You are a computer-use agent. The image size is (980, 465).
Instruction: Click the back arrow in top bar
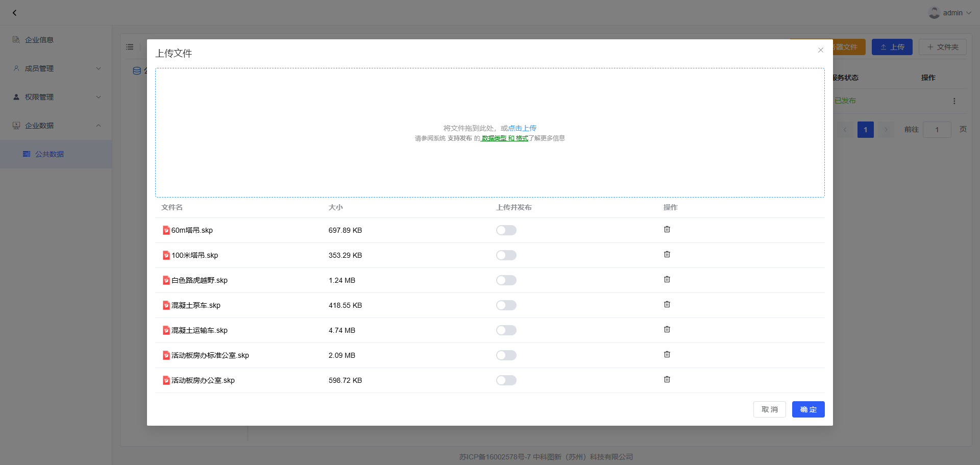point(15,13)
